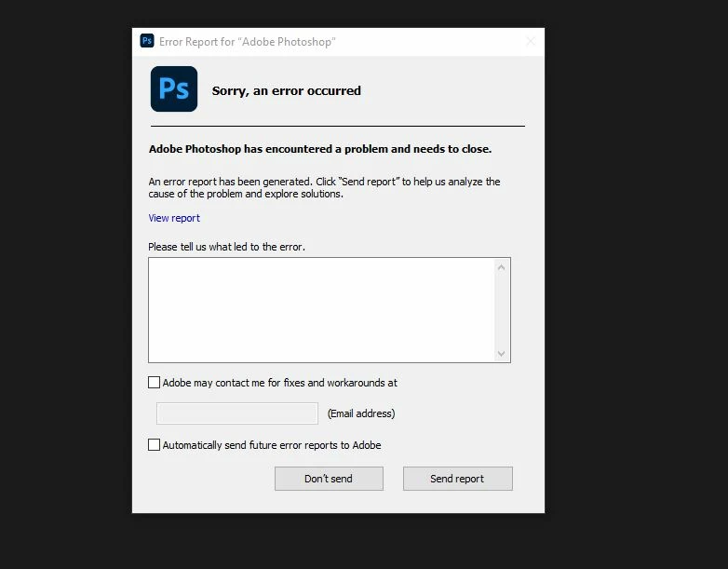This screenshot has height=569, width=728.
Task: Check Automatically send future error reports
Action: [155, 444]
